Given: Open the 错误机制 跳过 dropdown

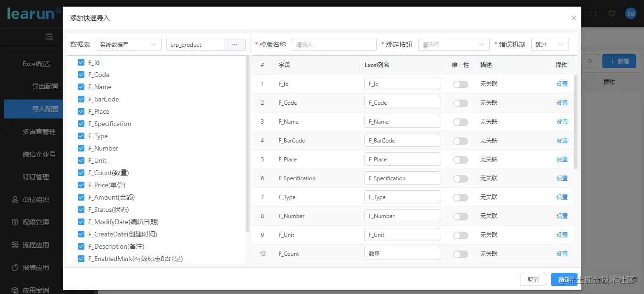Looking at the screenshot, I should 550,44.
